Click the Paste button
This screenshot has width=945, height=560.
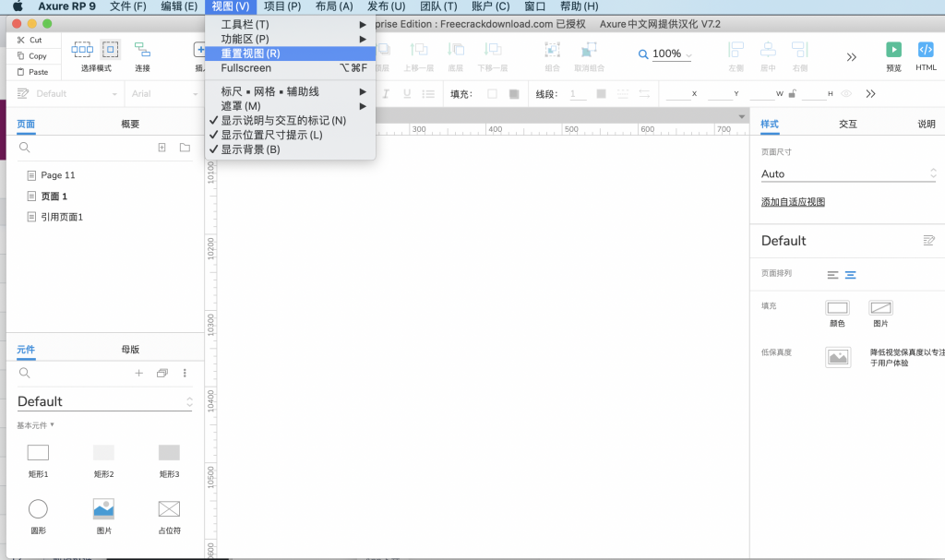click(33, 72)
